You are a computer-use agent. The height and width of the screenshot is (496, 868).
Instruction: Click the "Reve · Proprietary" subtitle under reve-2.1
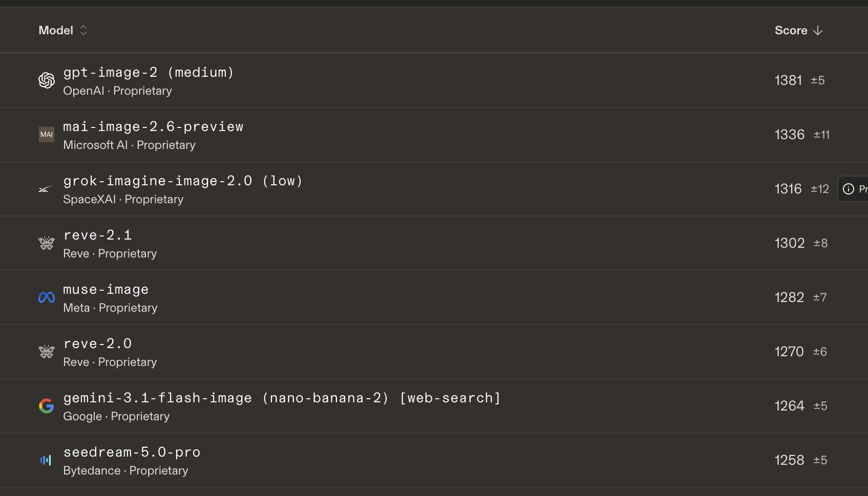point(110,254)
